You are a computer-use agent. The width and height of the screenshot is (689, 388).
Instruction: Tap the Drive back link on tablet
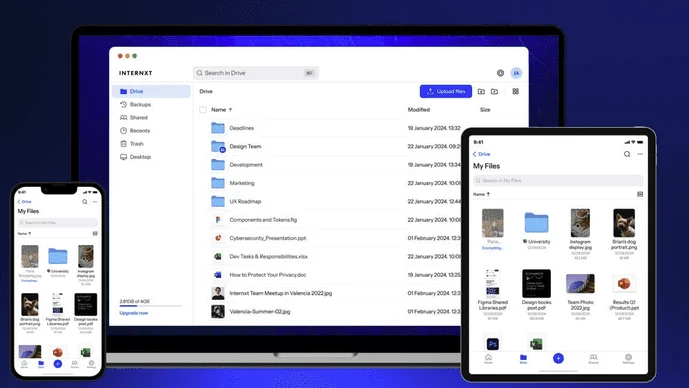click(x=482, y=154)
